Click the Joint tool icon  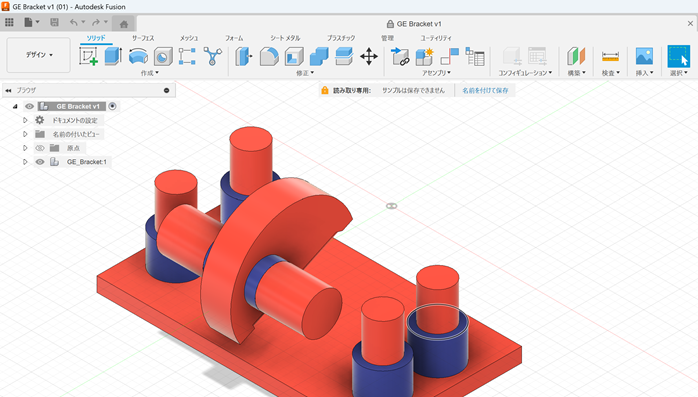click(x=450, y=57)
